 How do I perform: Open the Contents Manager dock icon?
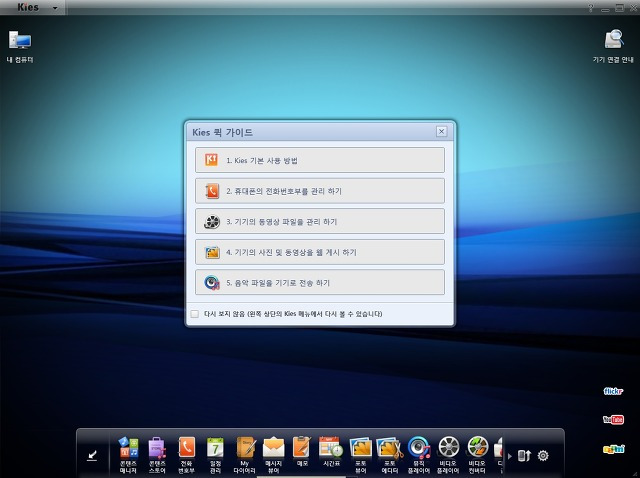tap(128, 455)
